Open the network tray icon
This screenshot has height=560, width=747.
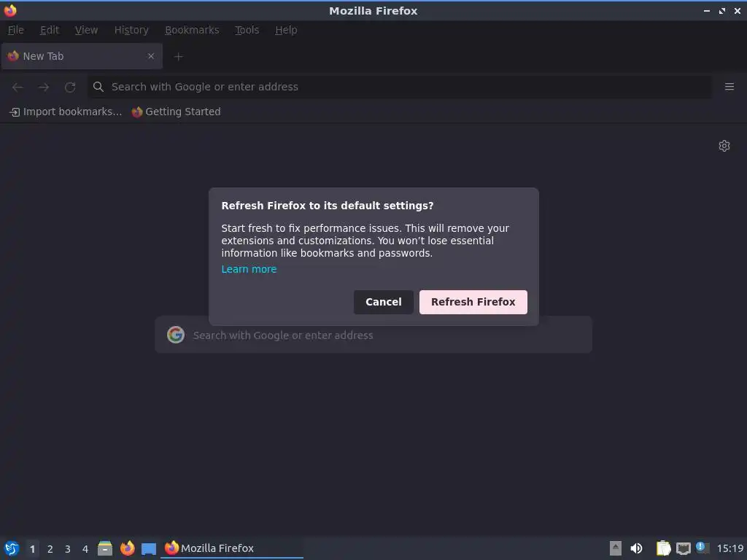pos(683,548)
